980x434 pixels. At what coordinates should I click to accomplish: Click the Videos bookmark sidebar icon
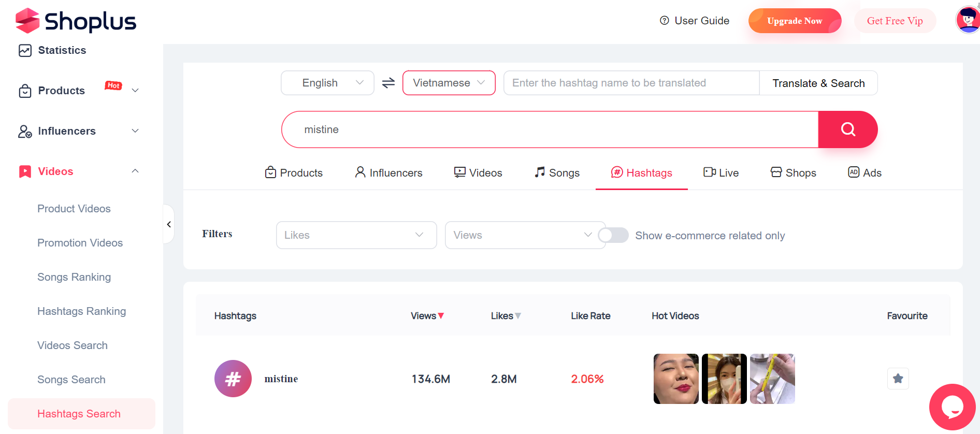(25, 171)
